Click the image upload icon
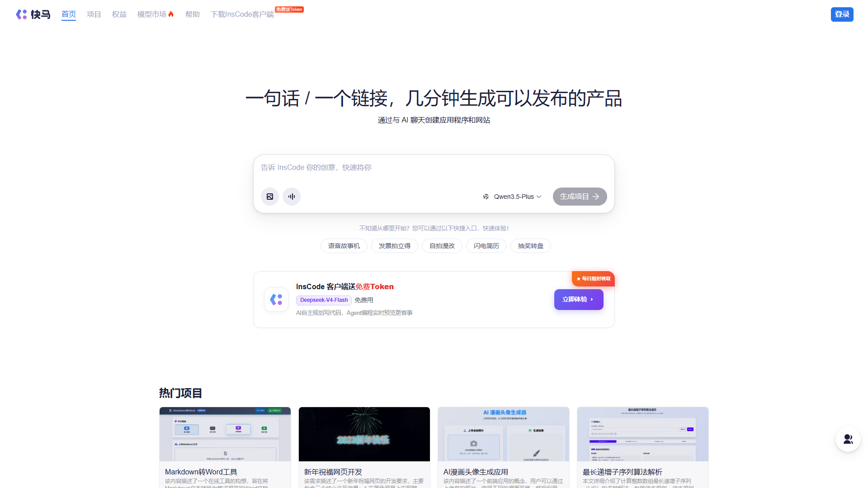The image size is (868, 488). 270,197
